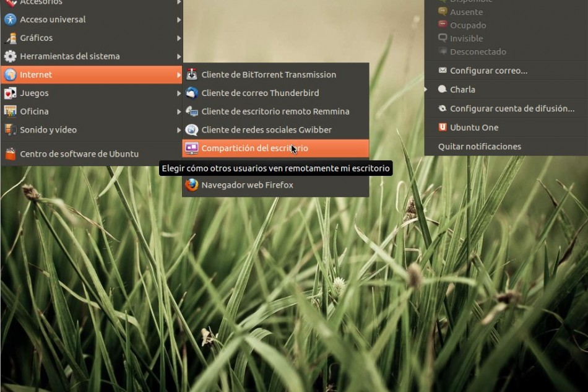
Task: Open Centro de software de Ubuntu
Action: pos(92,154)
